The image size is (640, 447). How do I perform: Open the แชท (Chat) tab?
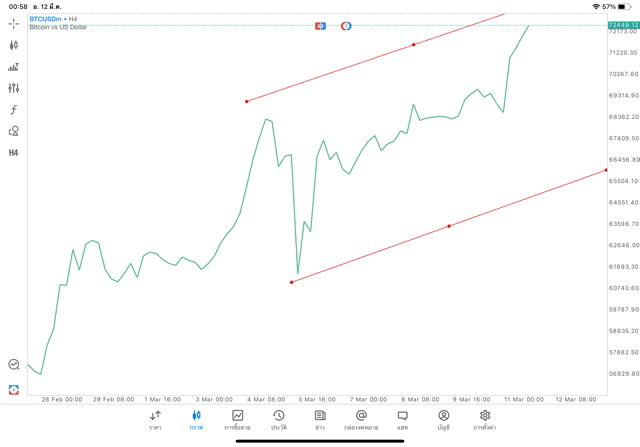(402, 420)
